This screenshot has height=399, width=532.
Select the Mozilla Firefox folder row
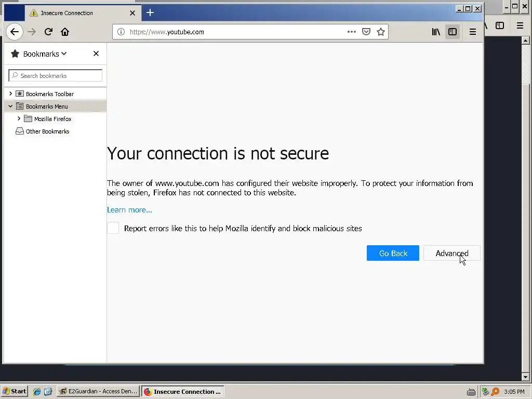point(55,119)
